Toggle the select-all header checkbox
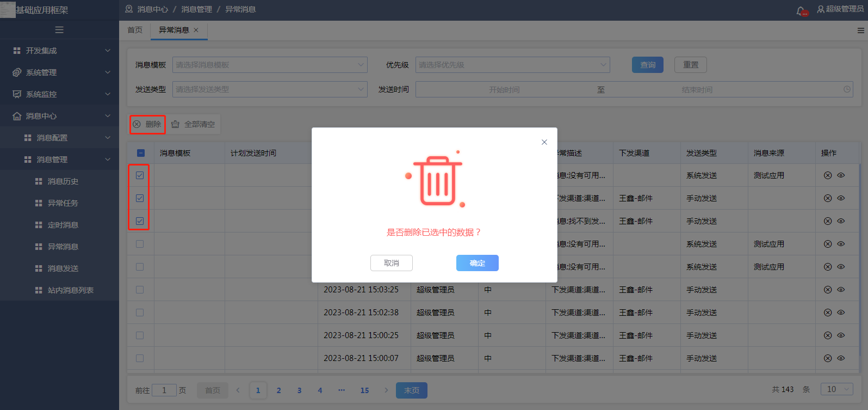 tap(141, 153)
